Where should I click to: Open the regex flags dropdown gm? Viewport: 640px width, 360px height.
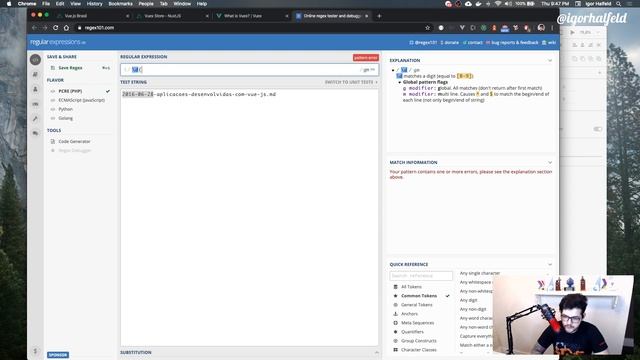point(369,70)
